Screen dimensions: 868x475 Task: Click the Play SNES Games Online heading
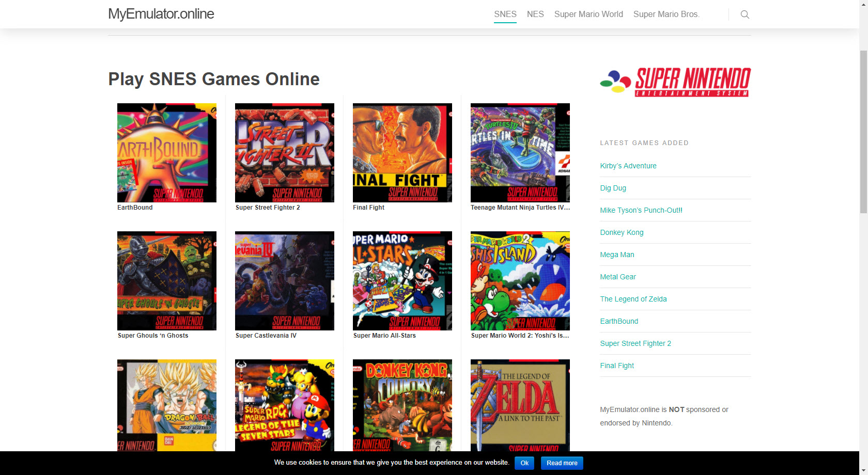click(x=214, y=79)
